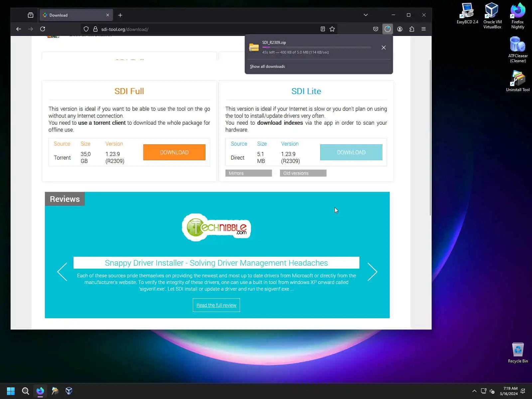Cancel the SDI_R2309.zip download
The image size is (532, 399).
coord(384,48)
